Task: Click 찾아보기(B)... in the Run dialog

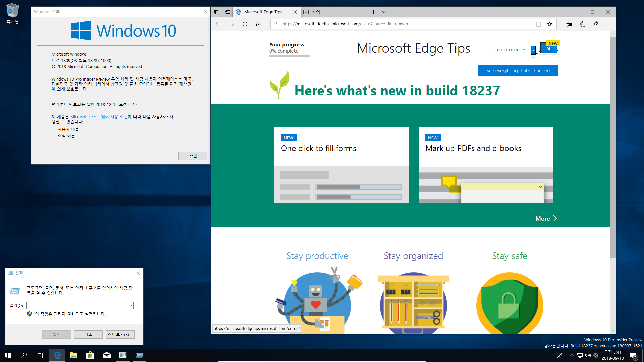Action: pyautogui.click(x=120, y=334)
